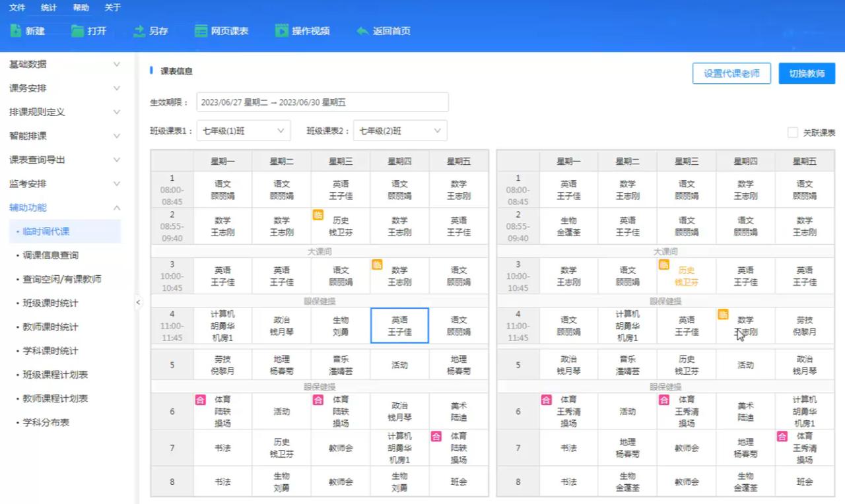The width and height of the screenshot is (845, 504).
Task: Click the pink 合 badge on Monday 体育 陆轶 period 6
Action: [200, 399]
